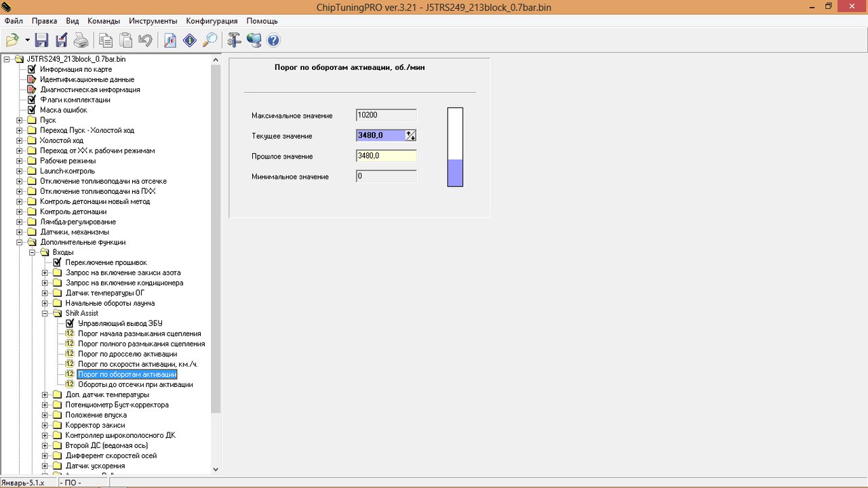Collapse the Дополнительные функции folder

pos(20,242)
